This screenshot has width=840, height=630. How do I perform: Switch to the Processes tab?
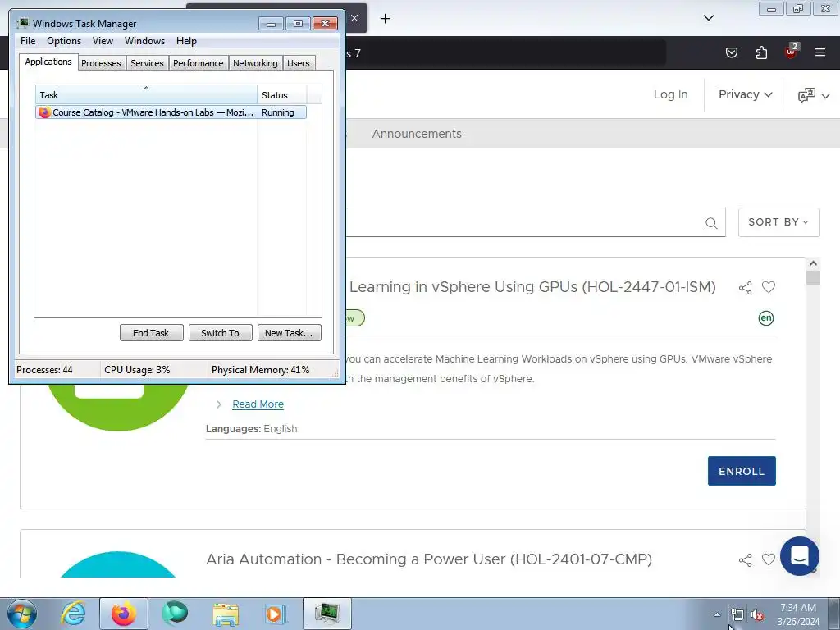101,63
